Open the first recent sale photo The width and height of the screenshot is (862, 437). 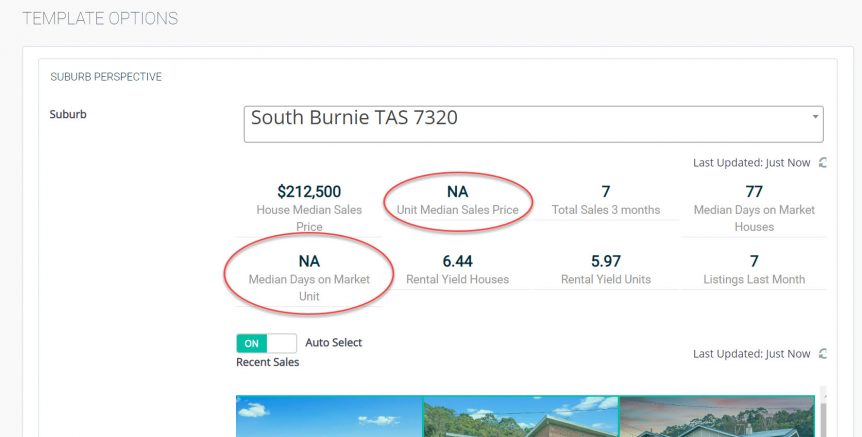(x=329, y=416)
